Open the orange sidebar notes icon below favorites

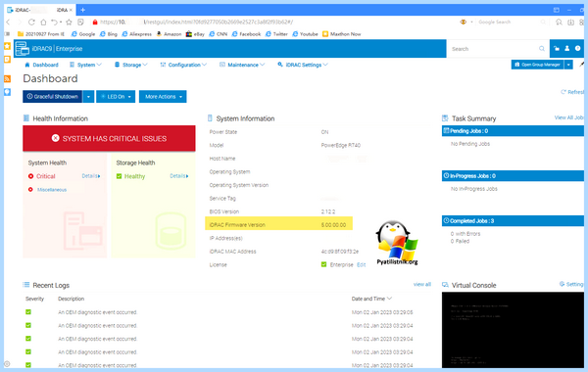click(7, 59)
